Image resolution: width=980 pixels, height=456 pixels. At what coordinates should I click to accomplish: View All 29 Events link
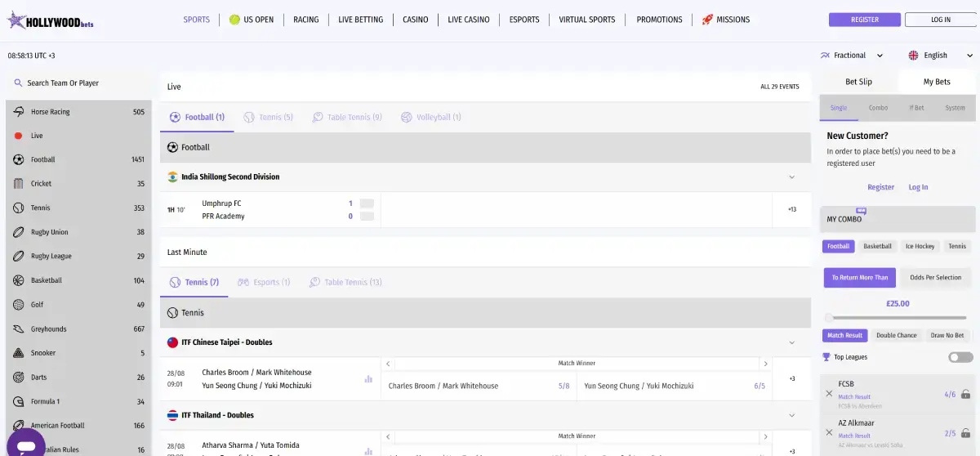[x=780, y=87]
